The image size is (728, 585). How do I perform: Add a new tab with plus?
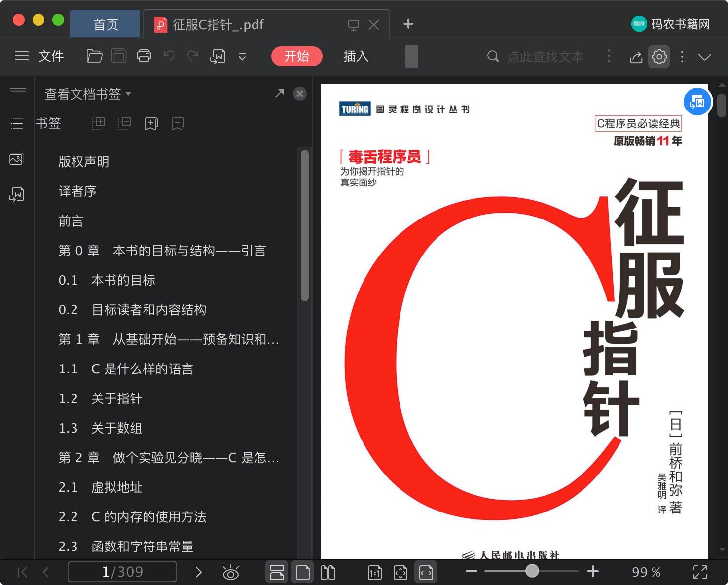408,24
